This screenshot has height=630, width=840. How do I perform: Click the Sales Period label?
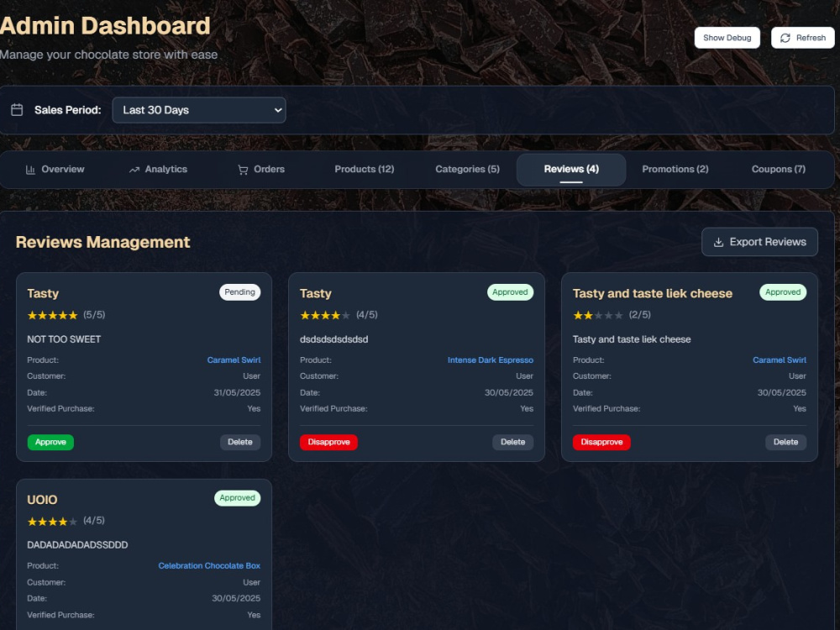coord(67,110)
